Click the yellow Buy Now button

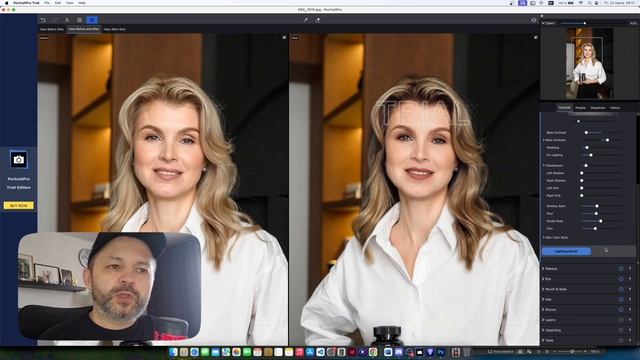(18, 205)
